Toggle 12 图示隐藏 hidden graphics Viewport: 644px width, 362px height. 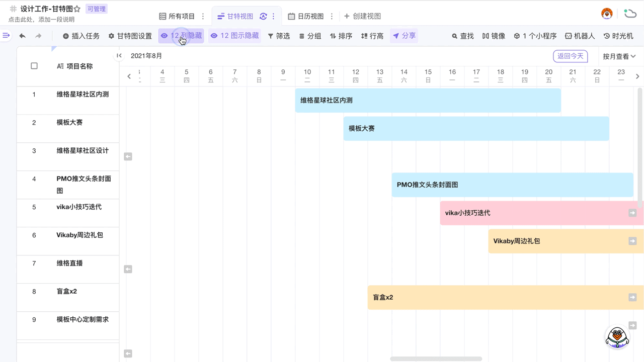tap(234, 36)
